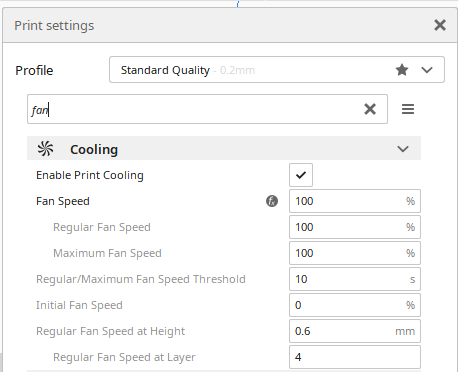Click the star icon in Profile dropdown
Screen dimensions: 458x372
(x=402, y=70)
